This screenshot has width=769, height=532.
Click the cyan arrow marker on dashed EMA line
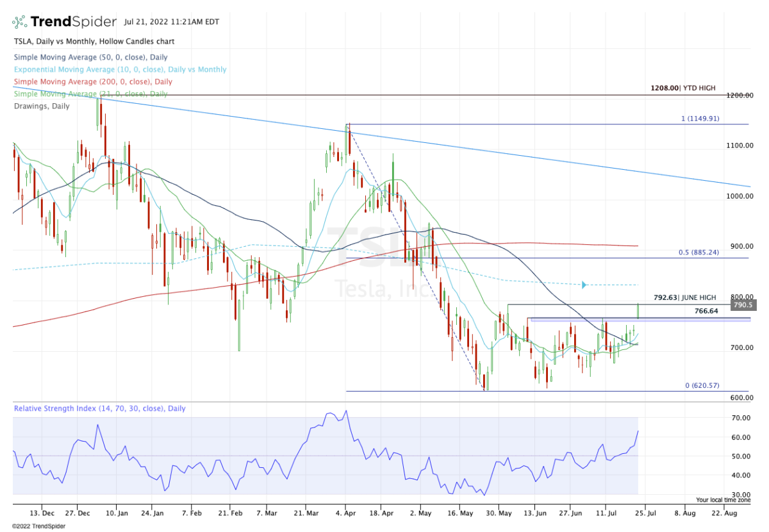click(584, 284)
